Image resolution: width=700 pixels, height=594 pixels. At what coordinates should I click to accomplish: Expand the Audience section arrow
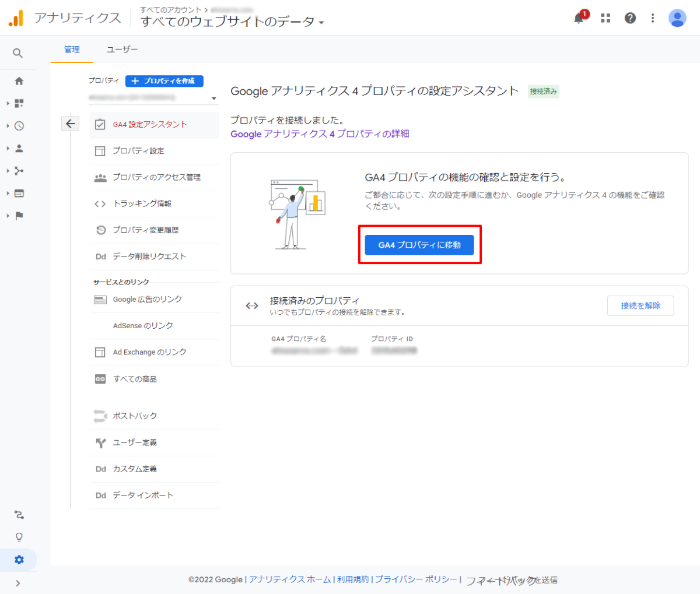point(8,148)
